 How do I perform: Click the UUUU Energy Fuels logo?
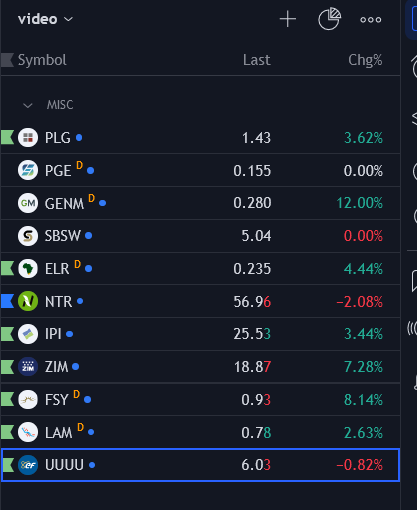(28, 465)
